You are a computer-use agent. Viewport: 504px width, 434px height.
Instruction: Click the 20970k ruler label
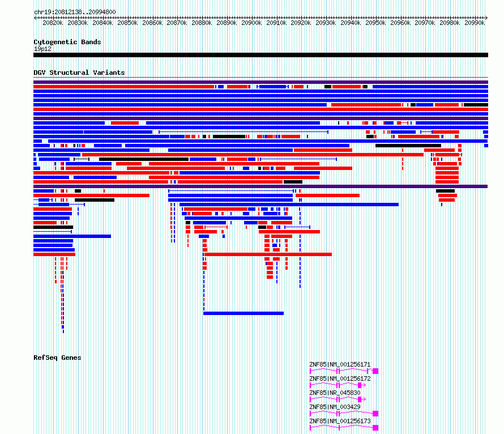coord(425,23)
